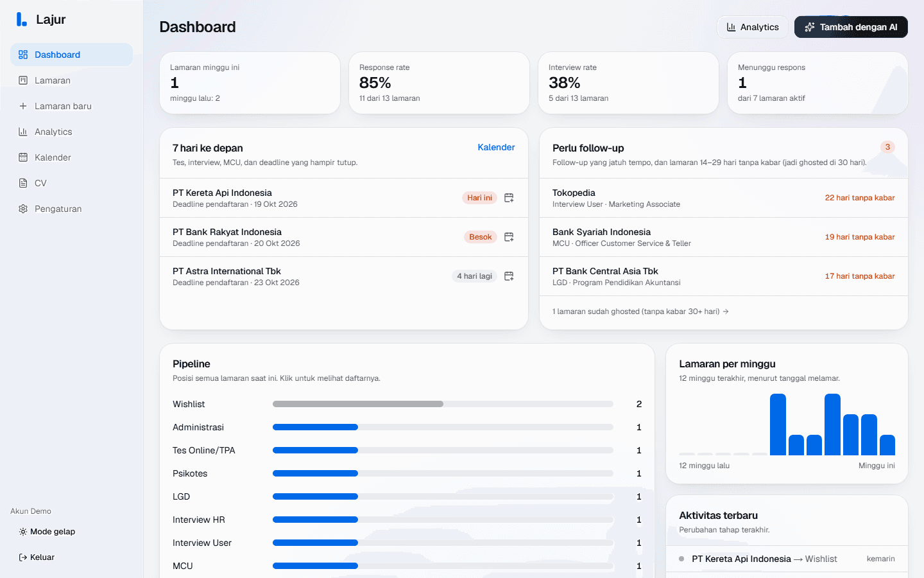
Task: Add PT Astra International deadline to calendar
Action: 509,276
